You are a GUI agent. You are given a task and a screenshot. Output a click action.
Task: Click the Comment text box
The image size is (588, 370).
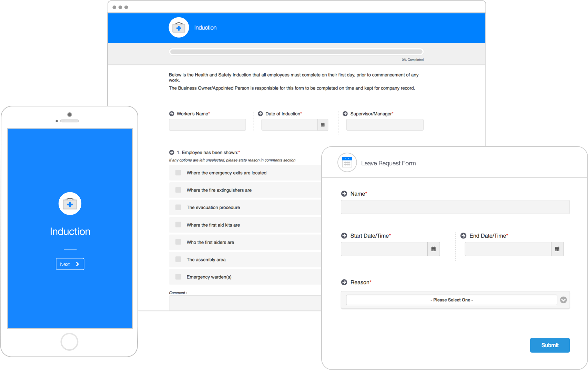[245, 303]
